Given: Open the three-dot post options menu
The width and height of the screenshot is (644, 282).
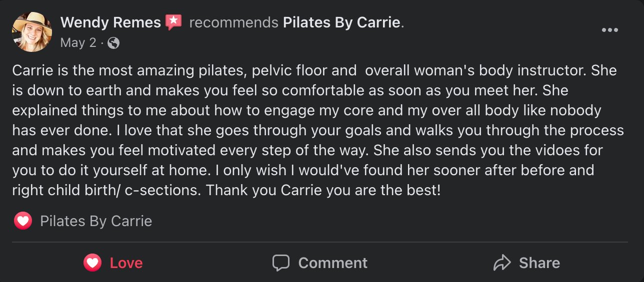Looking at the screenshot, I should (609, 30).
